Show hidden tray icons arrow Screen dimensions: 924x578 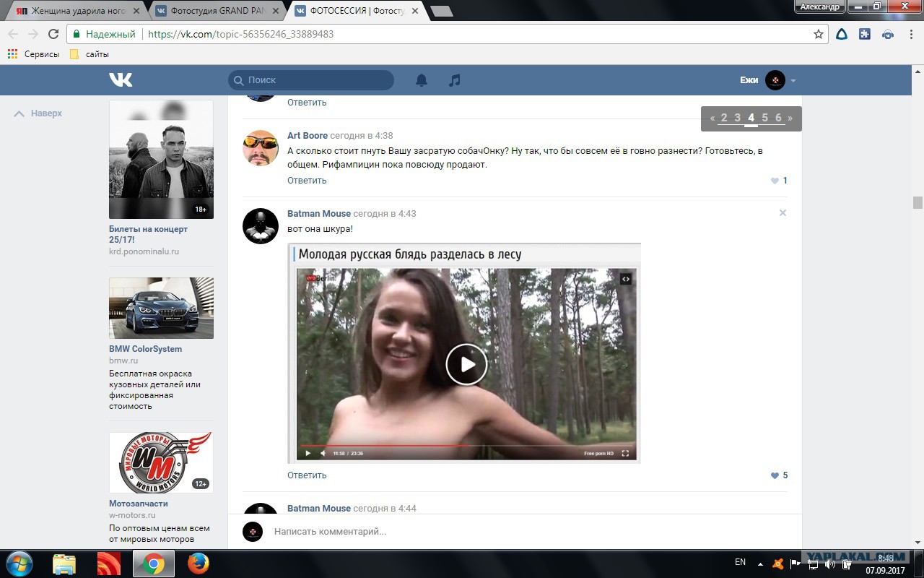[759, 564]
